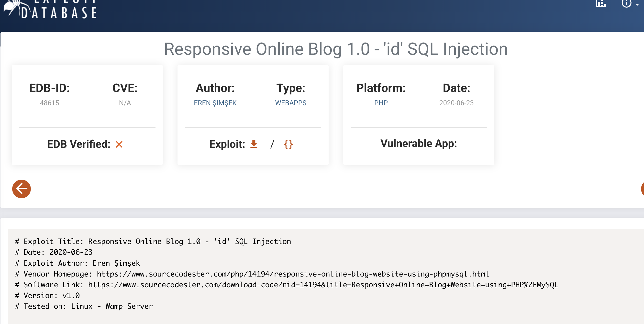Viewport: 644px width, 324px height.
Task: Expand the info menu dropdown caret
Action: [x=637, y=5]
